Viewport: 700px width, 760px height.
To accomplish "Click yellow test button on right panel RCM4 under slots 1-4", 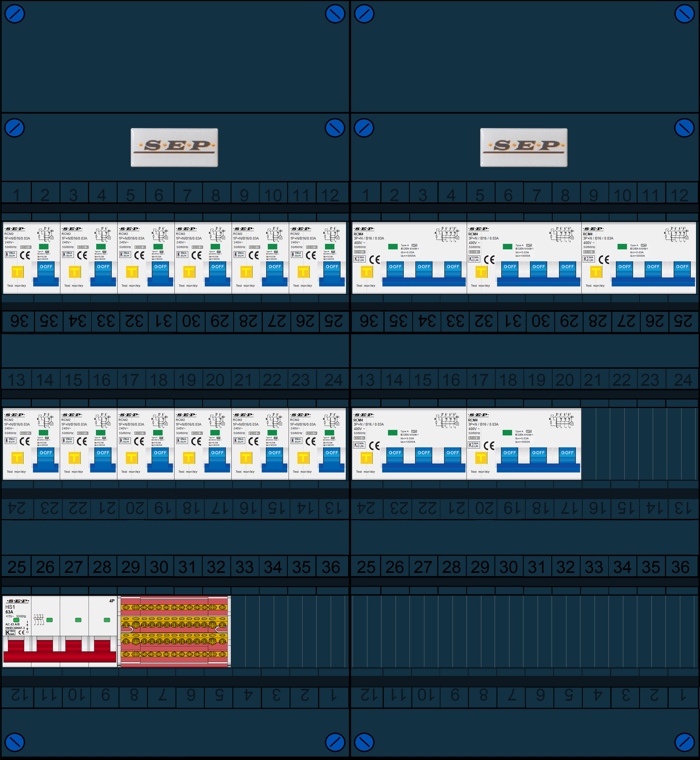I will coord(367,271).
